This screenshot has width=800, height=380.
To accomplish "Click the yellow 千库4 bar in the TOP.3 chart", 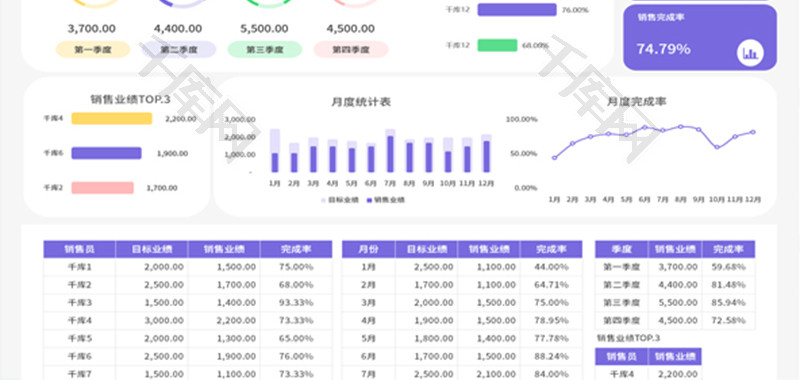I will click(112, 119).
